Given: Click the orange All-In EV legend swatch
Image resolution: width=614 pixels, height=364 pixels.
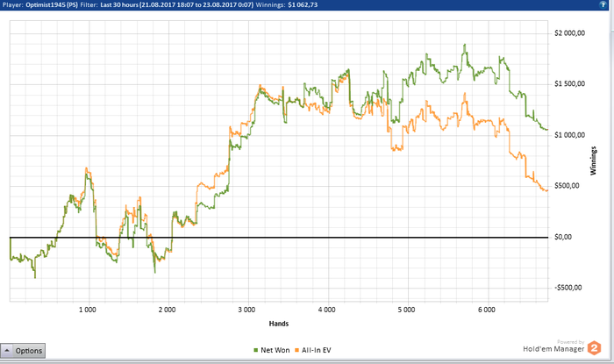Looking at the screenshot, I should point(296,350).
